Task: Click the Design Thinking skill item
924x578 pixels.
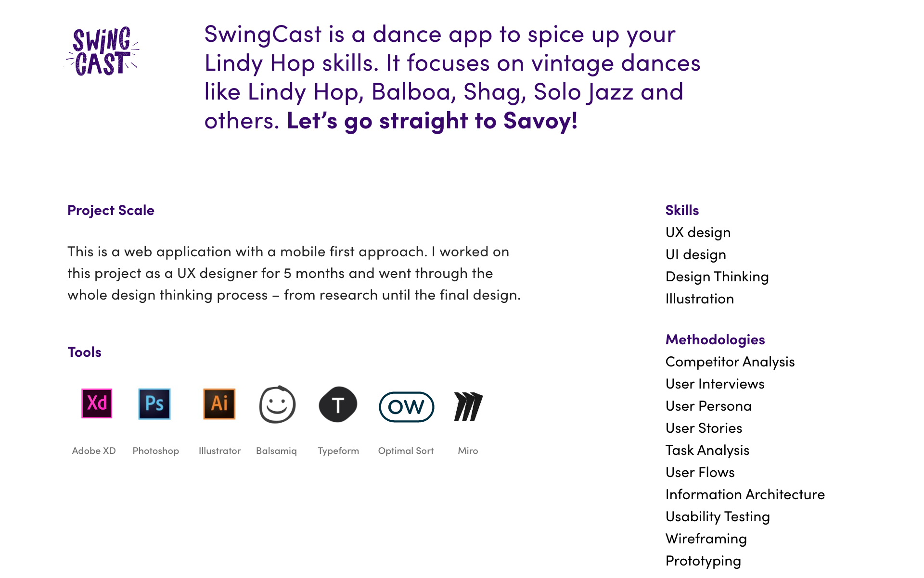Action: [x=717, y=276]
